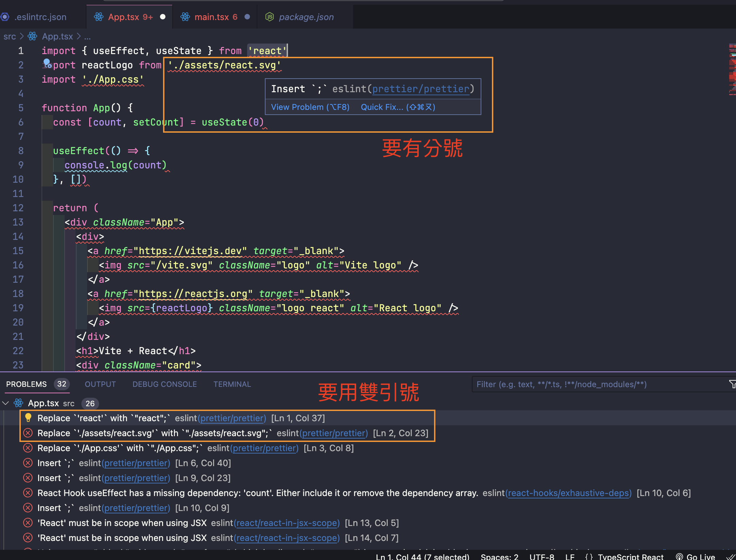
Task: Click the UTF-8 encoding in status bar
Action: [x=542, y=557]
